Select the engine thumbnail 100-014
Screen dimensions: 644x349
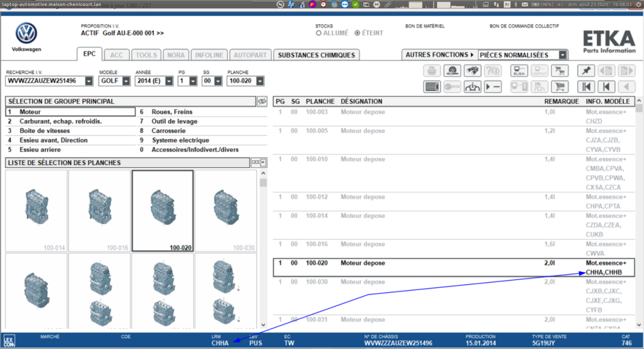pyautogui.click(x=36, y=211)
